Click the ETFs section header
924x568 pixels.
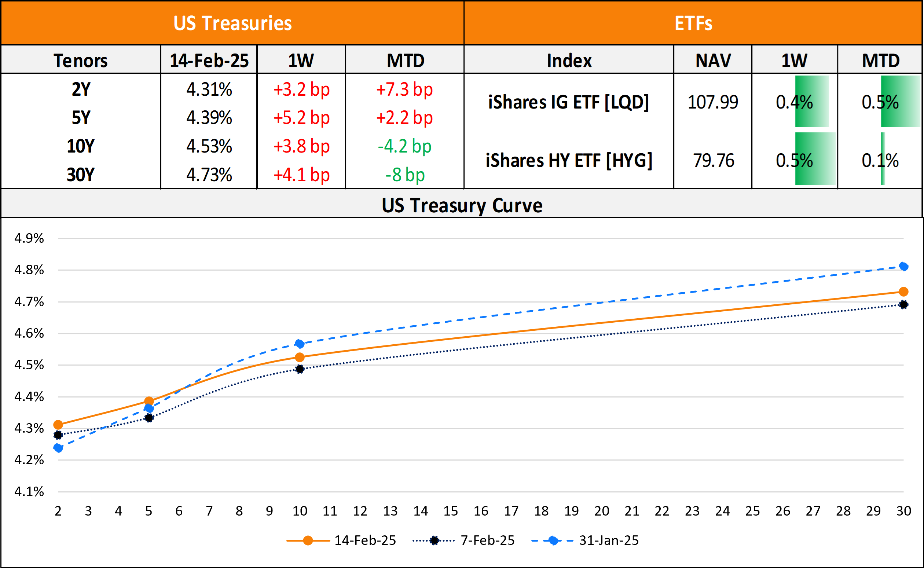click(693, 23)
